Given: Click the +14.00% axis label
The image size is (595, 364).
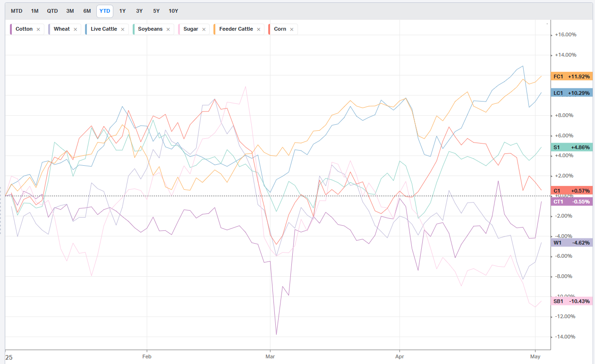Looking at the screenshot, I should 566,55.
